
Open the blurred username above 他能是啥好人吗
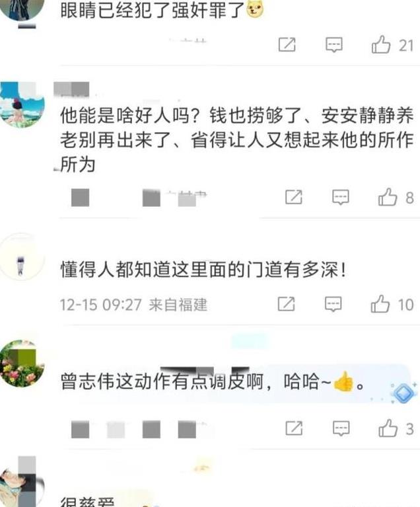click(x=71, y=89)
